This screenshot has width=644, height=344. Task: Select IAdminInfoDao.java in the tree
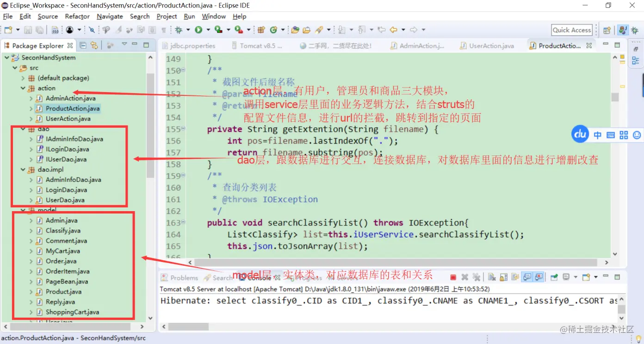pos(74,139)
